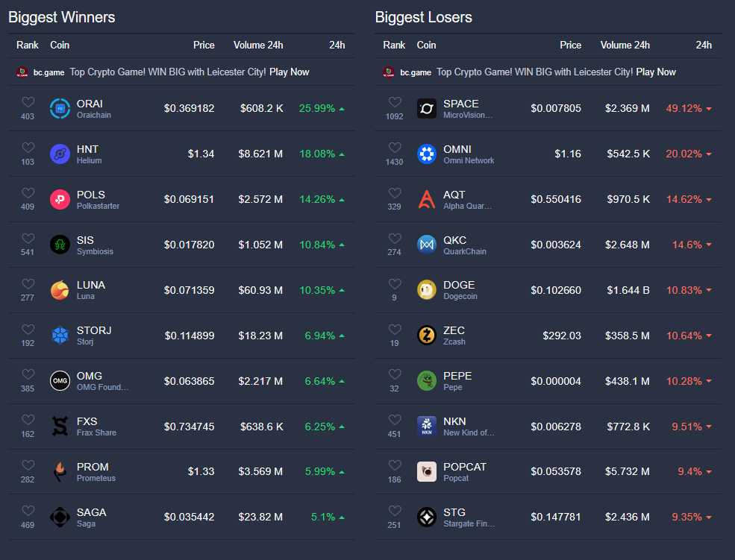This screenshot has width=735, height=560.
Task: Open the SAGA coin name link
Action: (x=91, y=512)
